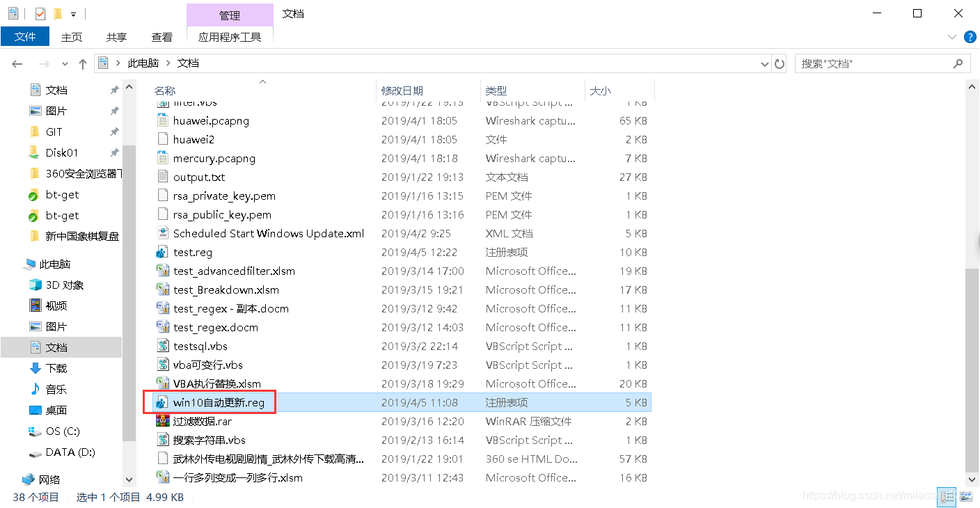
Task: Click the output.txt text file icon
Action: pos(163,177)
